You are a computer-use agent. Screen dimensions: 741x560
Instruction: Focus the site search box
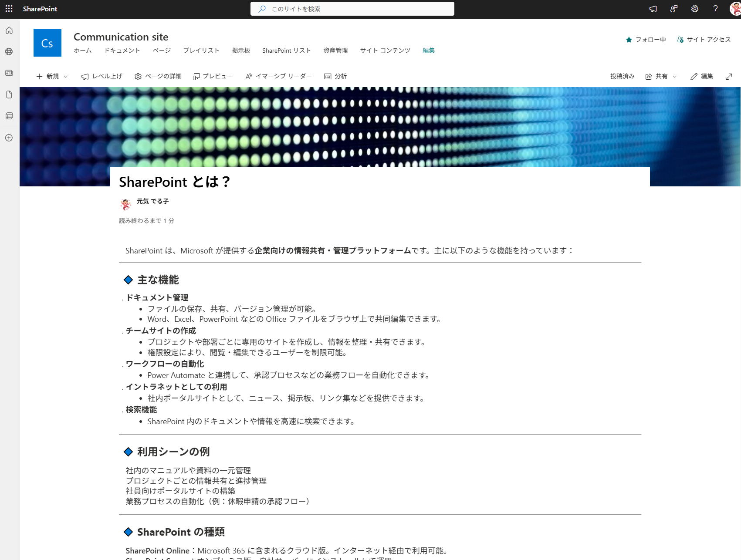[x=352, y=9]
